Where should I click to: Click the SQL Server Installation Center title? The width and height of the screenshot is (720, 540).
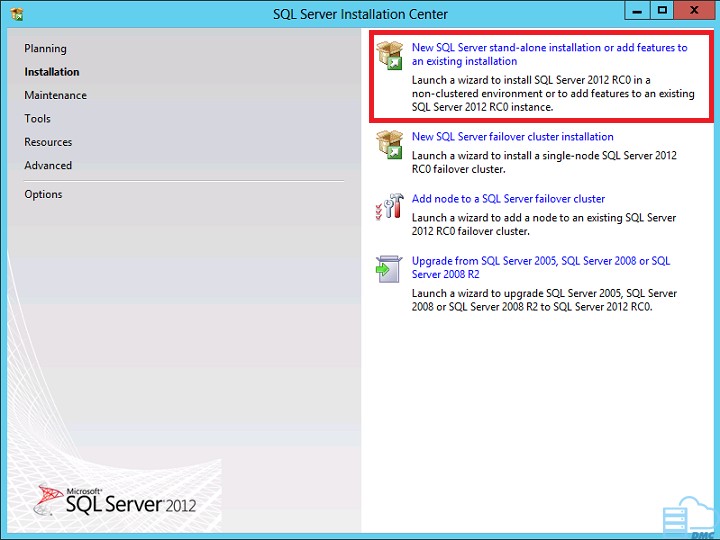[360, 14]
